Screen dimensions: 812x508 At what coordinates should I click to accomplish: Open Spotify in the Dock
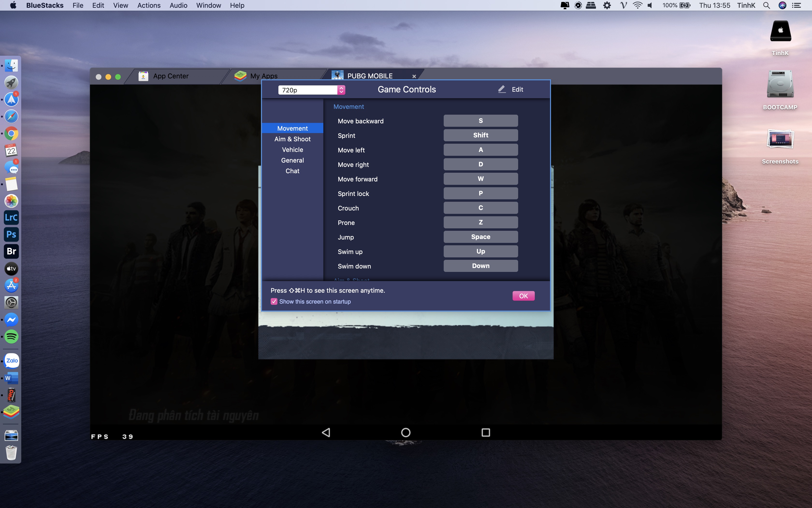11,336
